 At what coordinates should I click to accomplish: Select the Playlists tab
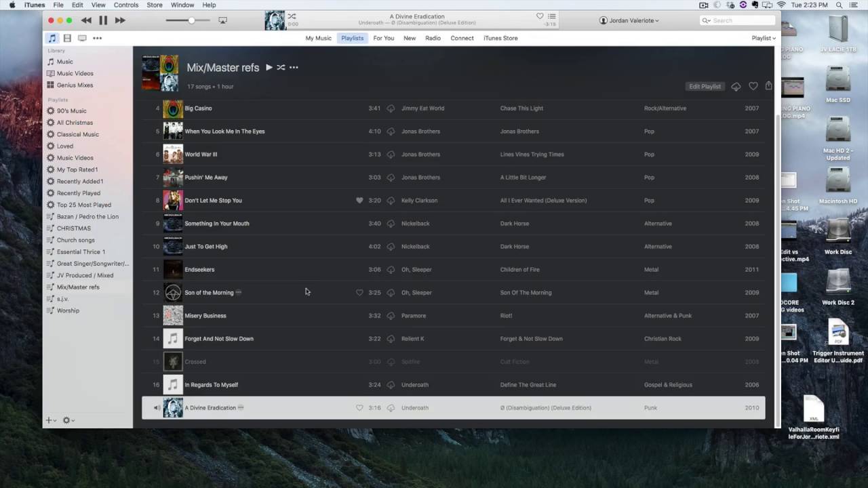(x=353, y=38)
